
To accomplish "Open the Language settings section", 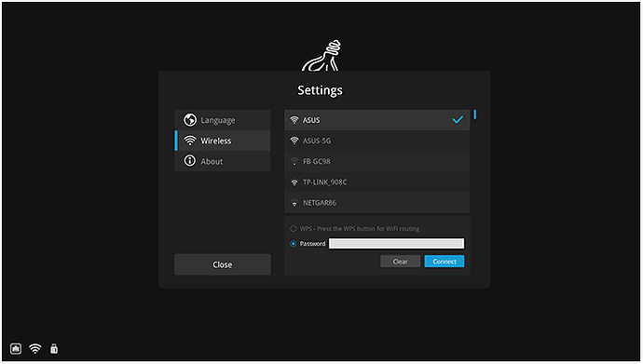I will (x=223, y=120).
